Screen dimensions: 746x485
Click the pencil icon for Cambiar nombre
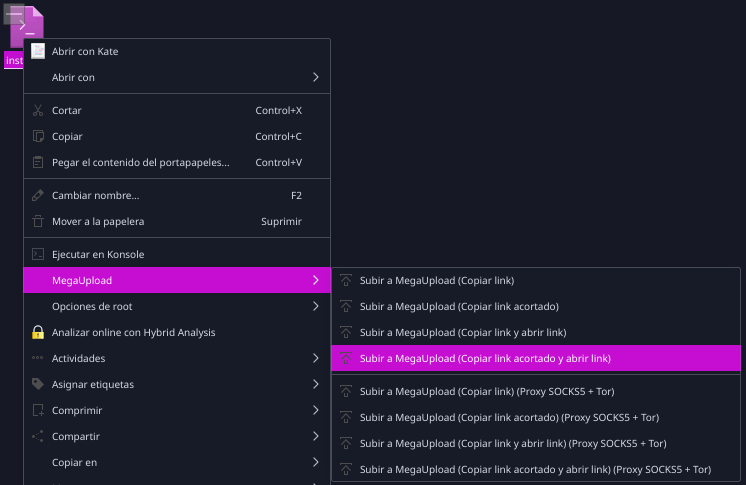click(x=38, y=195)
